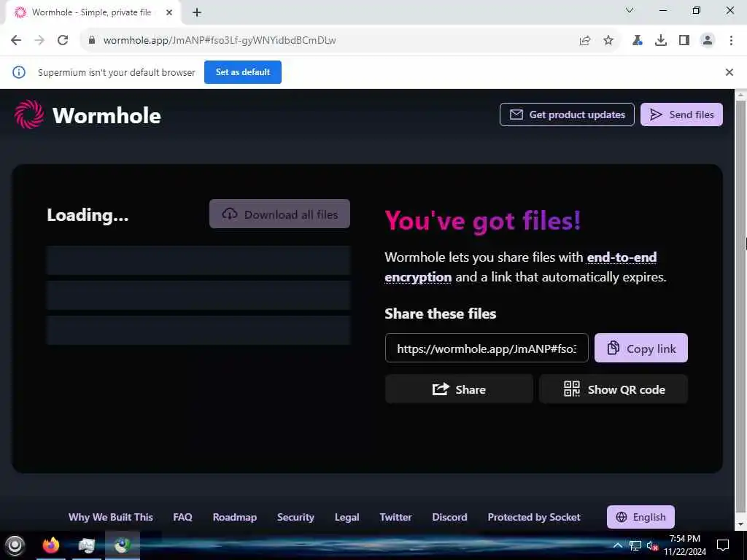The height and width of the screenshot is (560, 747).
Task: Open the network tray icon
Action: pyautogui.click(x=635, y=545)
